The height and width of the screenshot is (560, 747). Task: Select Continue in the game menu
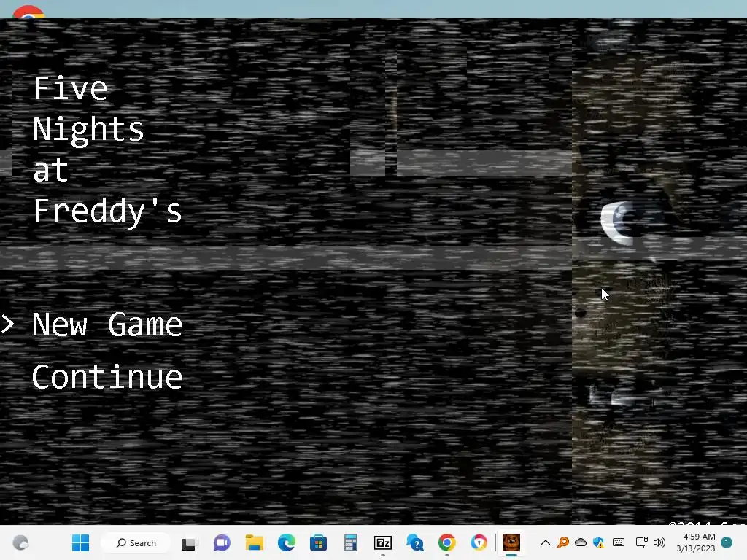tap(107, 377)
